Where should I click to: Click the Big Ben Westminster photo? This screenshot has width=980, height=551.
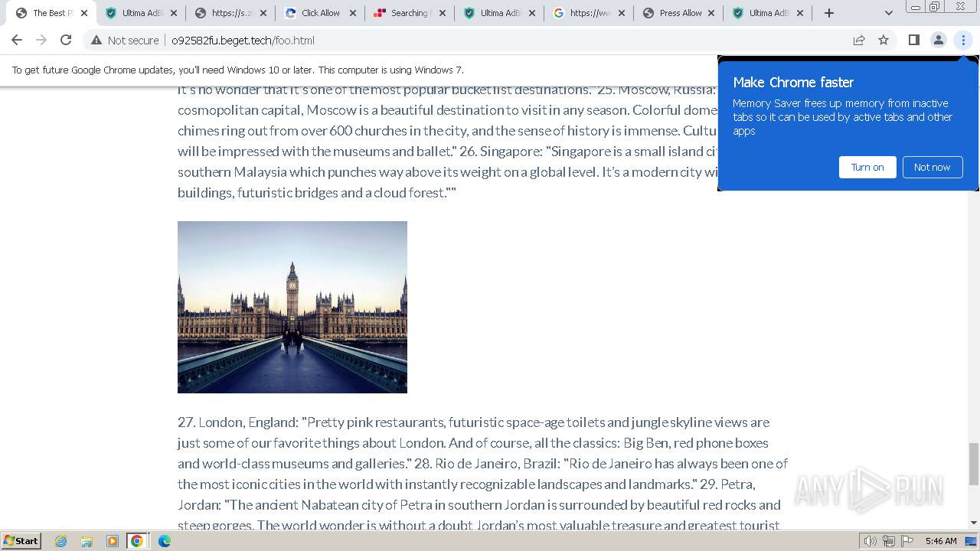click(x=292, y=307)
